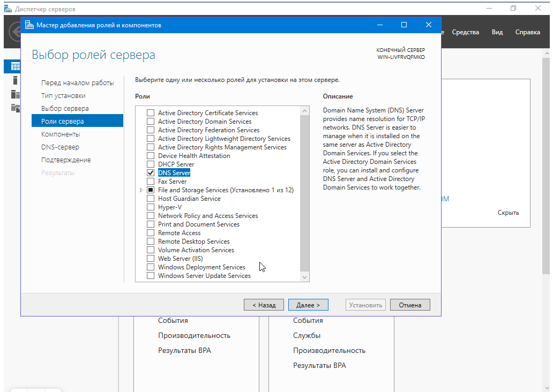Viewport: 553px width, 392px height.
Task: Check Active Directory Federation Services
Action: pos(151,130)
